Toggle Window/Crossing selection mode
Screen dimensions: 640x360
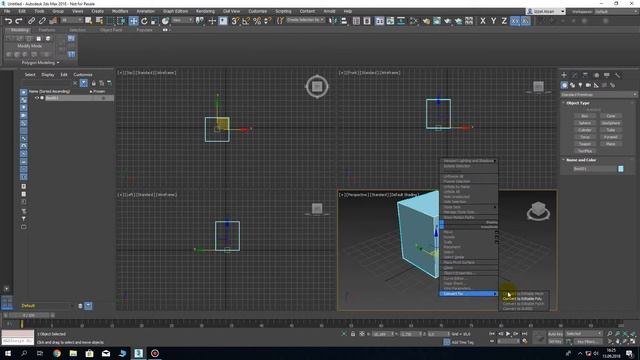121,21
